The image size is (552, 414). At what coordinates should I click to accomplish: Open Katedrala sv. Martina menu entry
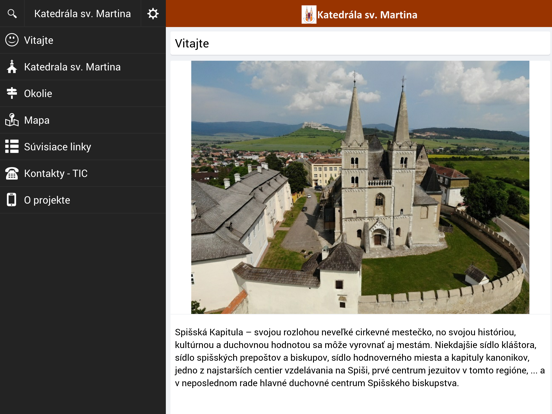click(83, 67)
